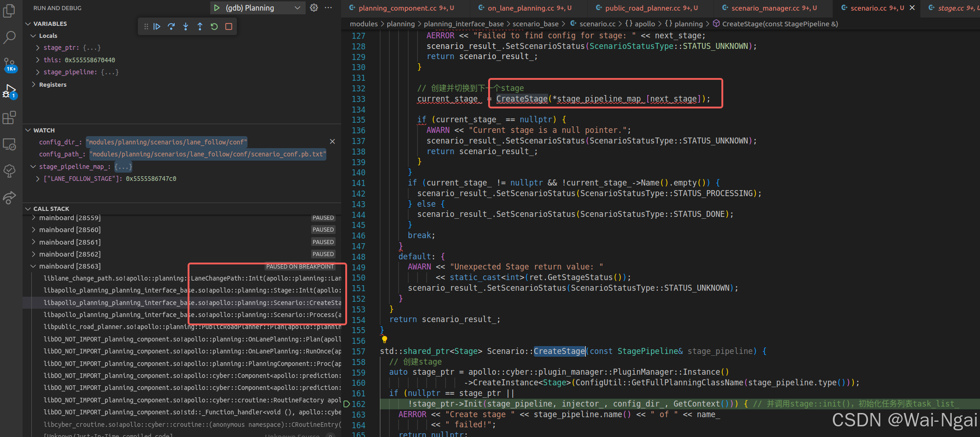This screenshot has width=980, height=437.
Task: Open the Remote Explorer view
Action: coord(10,144)
